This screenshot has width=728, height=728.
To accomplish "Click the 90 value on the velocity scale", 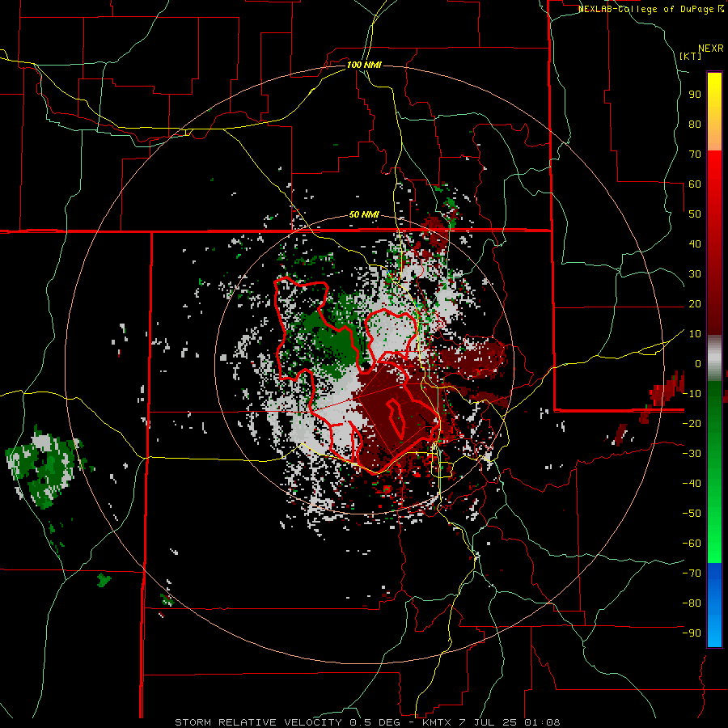I will click(695, 95).
